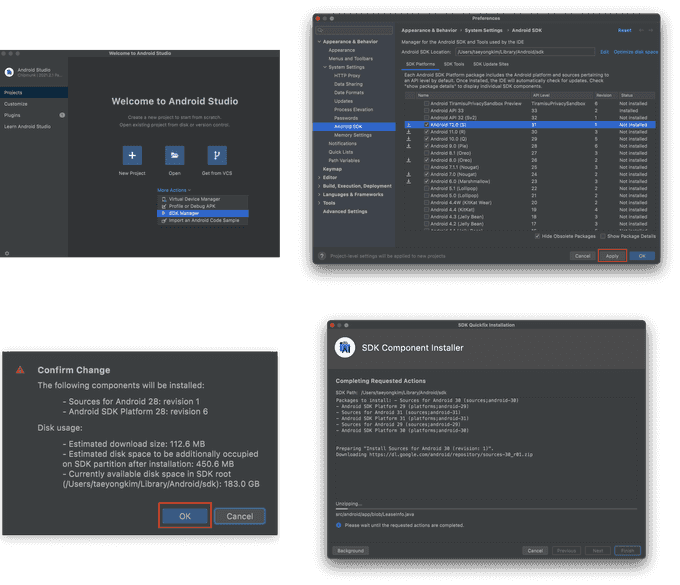Click the Android SDK Location field

click(525, 52)
